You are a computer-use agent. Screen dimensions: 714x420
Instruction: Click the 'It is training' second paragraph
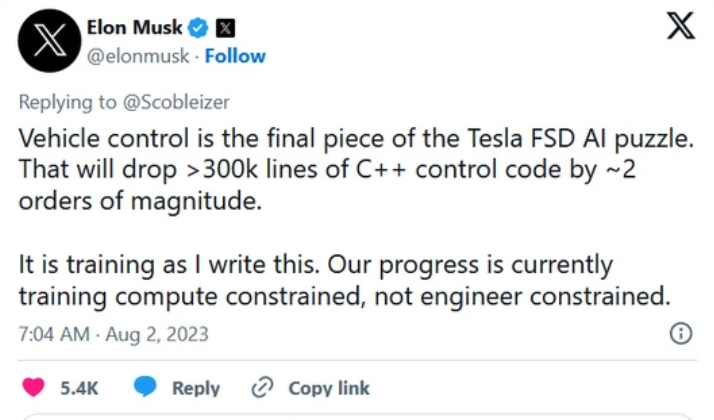click(344, 280)
